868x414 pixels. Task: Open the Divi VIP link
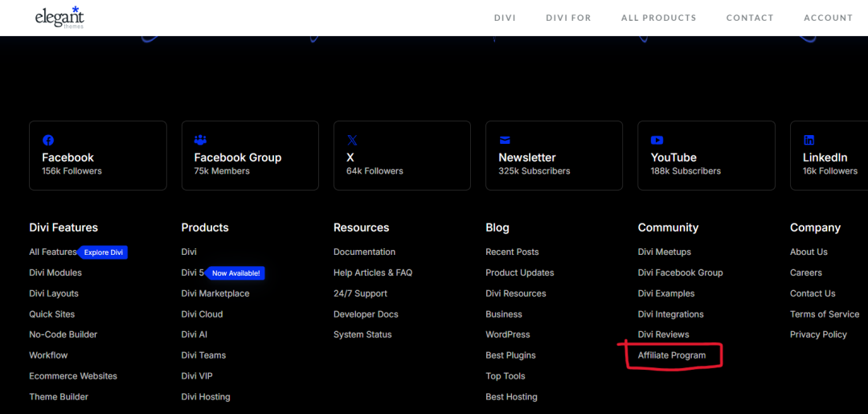pyautogui.click(x=197, y=375)
